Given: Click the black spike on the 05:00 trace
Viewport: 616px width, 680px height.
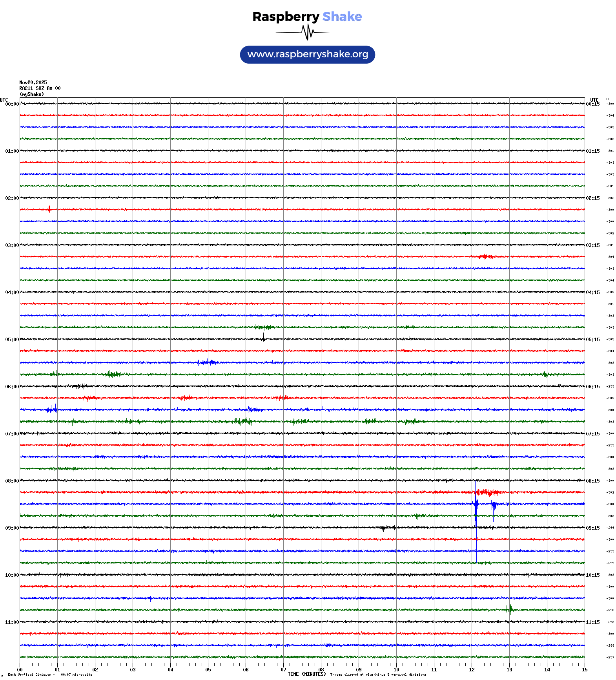Looking at the screenshot, I should point(263,338).
